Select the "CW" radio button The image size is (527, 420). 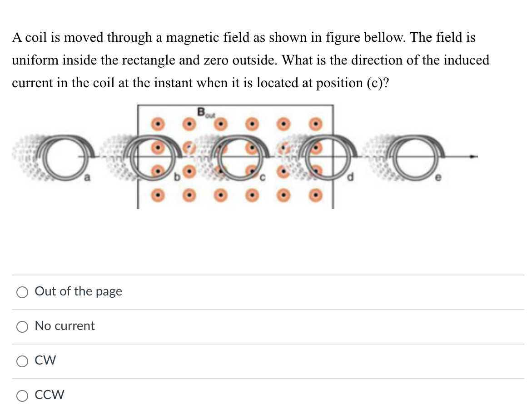point(22,361)
